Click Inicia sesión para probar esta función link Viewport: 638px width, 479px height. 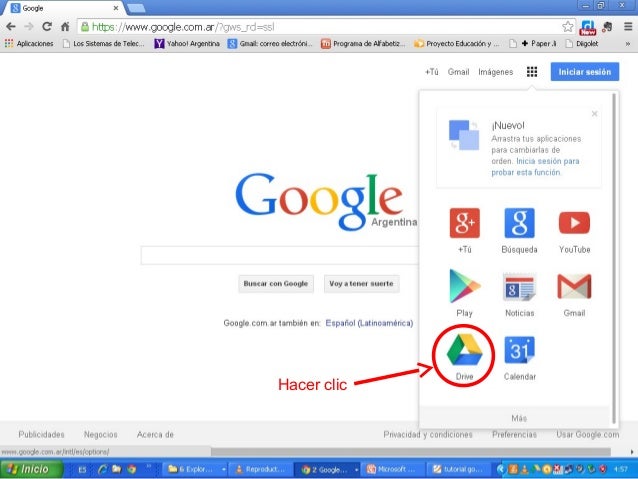[x=535, y=167]
